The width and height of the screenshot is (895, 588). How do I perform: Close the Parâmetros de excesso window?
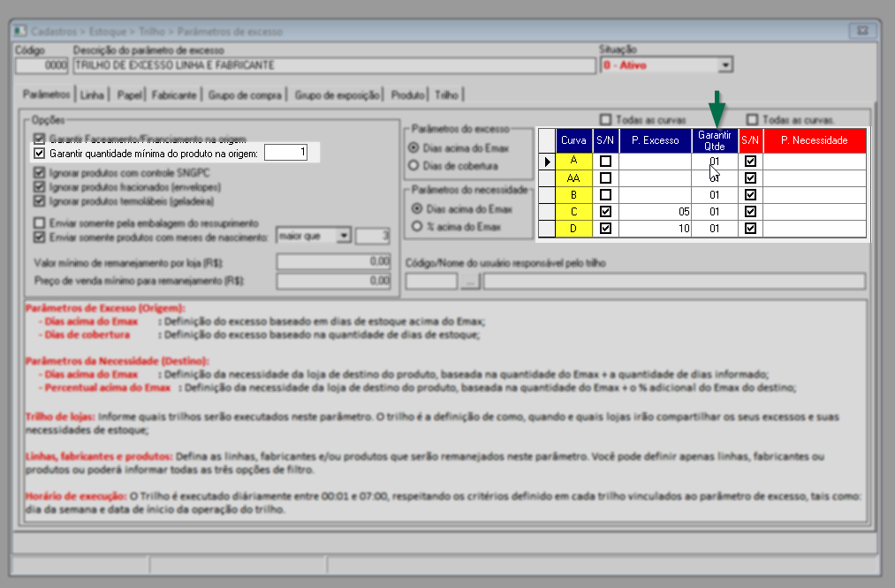coord(862,31)
